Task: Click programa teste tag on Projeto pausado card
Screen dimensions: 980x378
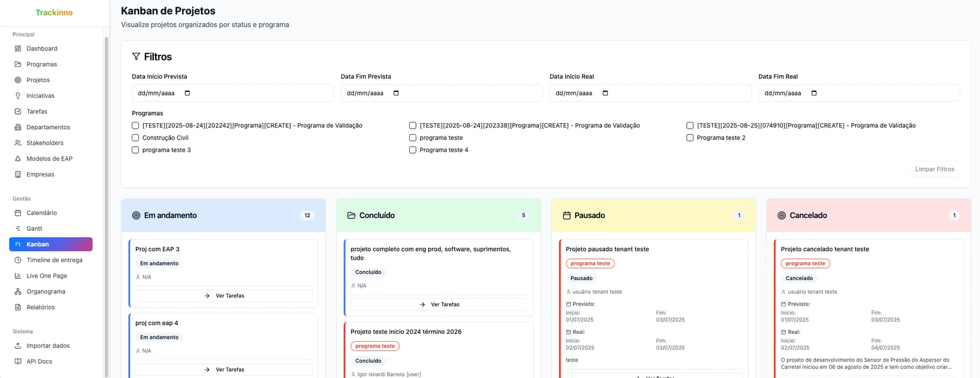Action: point(590,263)
